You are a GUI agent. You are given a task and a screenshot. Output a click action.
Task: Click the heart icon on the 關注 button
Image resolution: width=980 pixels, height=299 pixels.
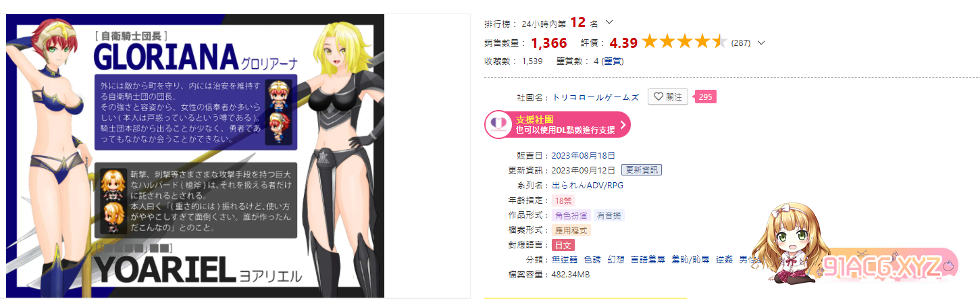click(x=658, y=97)
